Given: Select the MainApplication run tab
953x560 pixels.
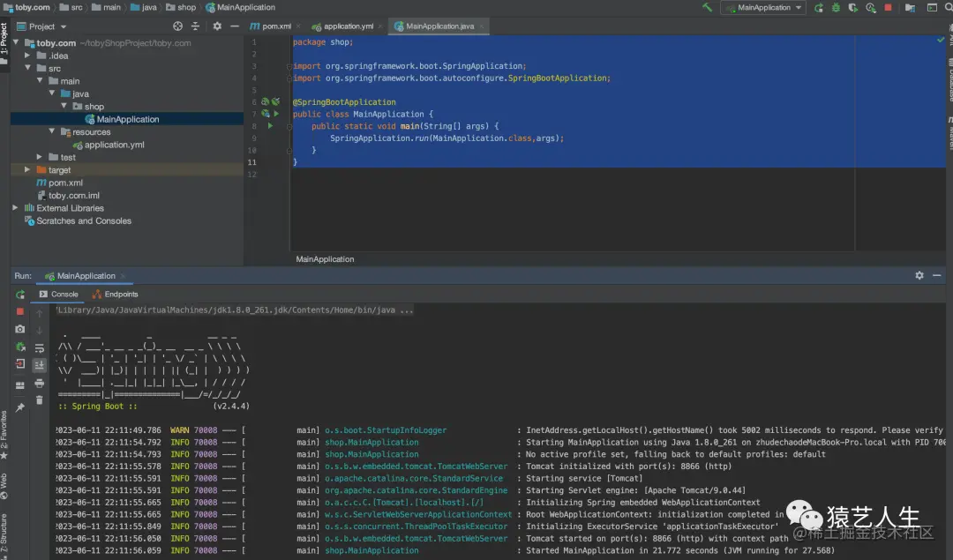Looking at the screenshot, I should (x=86, y=276).
